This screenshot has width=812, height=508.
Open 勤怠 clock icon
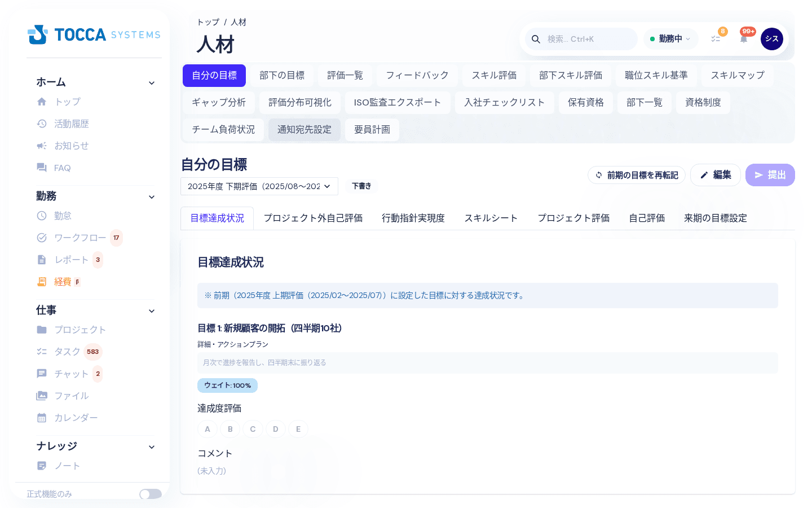[42, 216]
